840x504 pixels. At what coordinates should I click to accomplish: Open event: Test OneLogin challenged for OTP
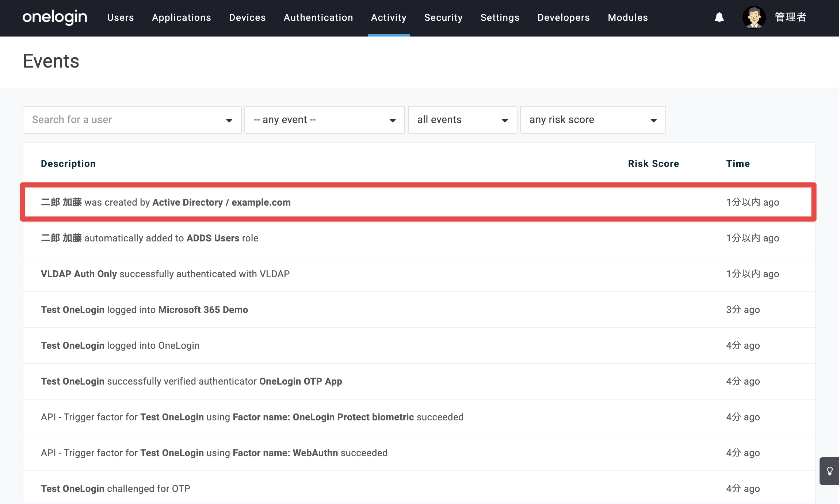pyautogui.click(x=419, y=488)
